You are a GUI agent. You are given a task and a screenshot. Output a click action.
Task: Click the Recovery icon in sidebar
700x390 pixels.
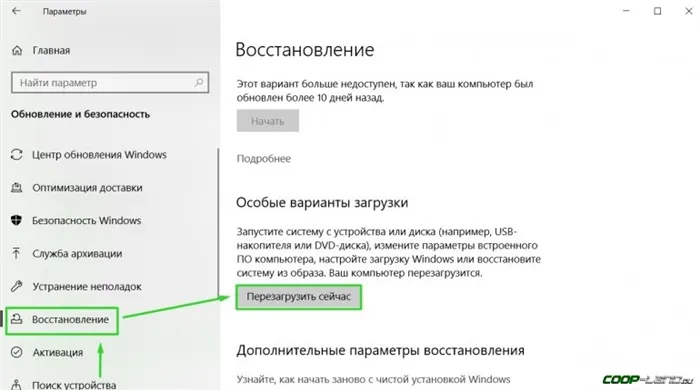tap(17, 319)
